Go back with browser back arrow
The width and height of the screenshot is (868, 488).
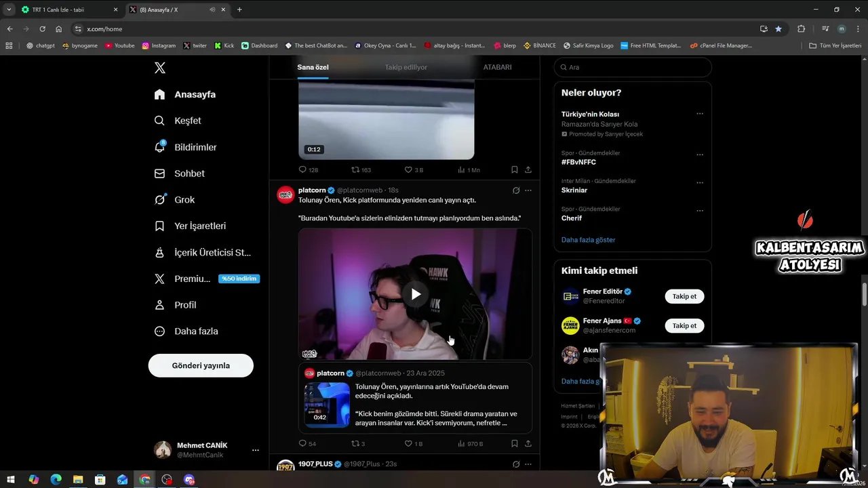tap(9, 29)
